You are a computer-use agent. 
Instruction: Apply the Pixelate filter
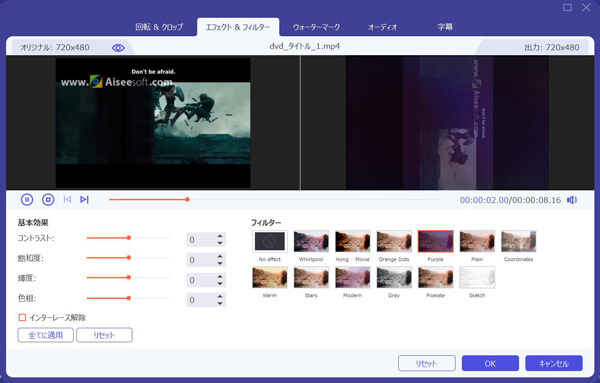[435, 277]
